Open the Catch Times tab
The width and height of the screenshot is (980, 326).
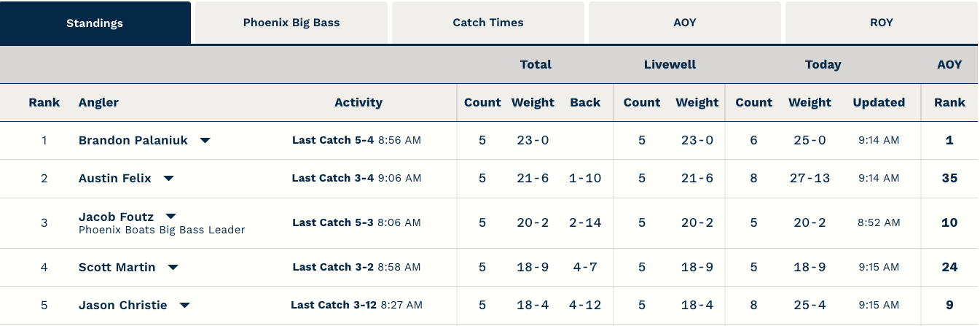pyautogui.click(x=488, y=23)
